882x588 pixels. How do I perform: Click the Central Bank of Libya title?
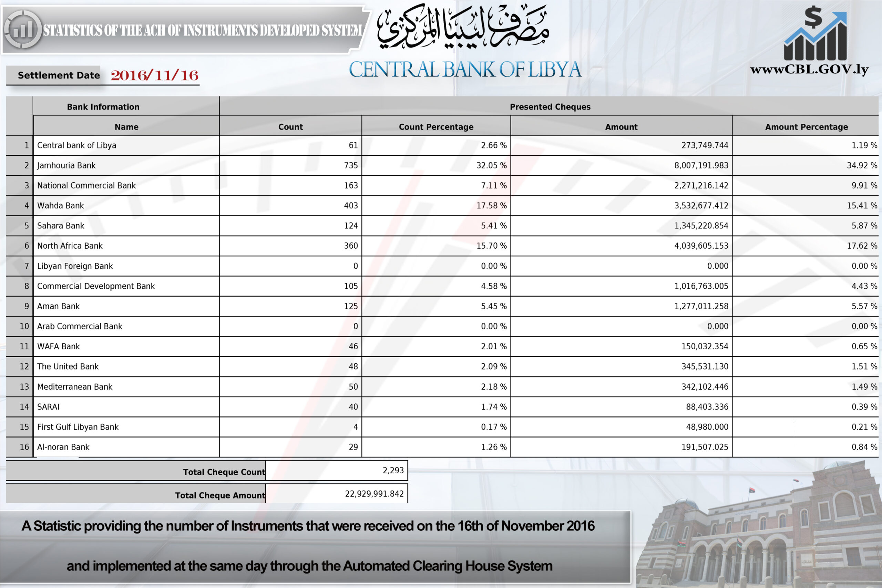(465, 70)
